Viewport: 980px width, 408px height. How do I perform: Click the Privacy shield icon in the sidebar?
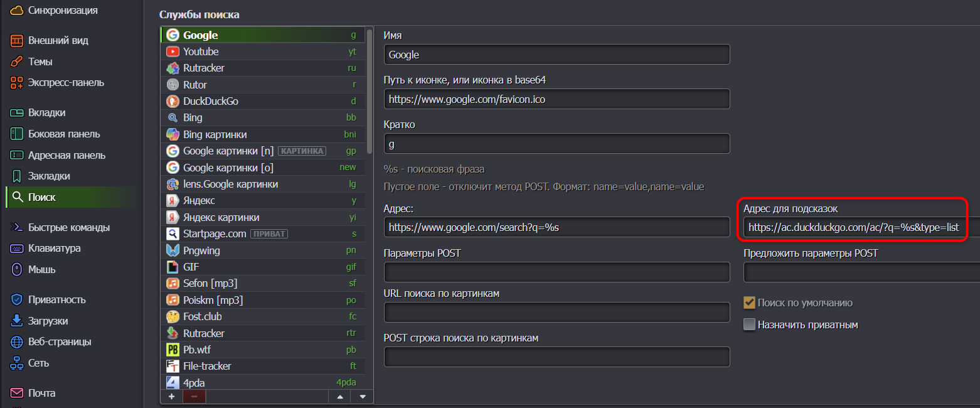pyautogui.click(x=17, y=299)
